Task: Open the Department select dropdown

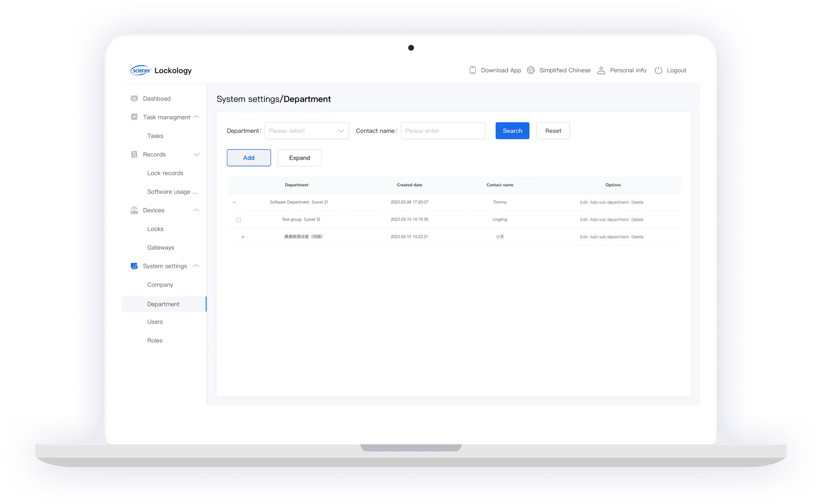Action: point(306,131)
